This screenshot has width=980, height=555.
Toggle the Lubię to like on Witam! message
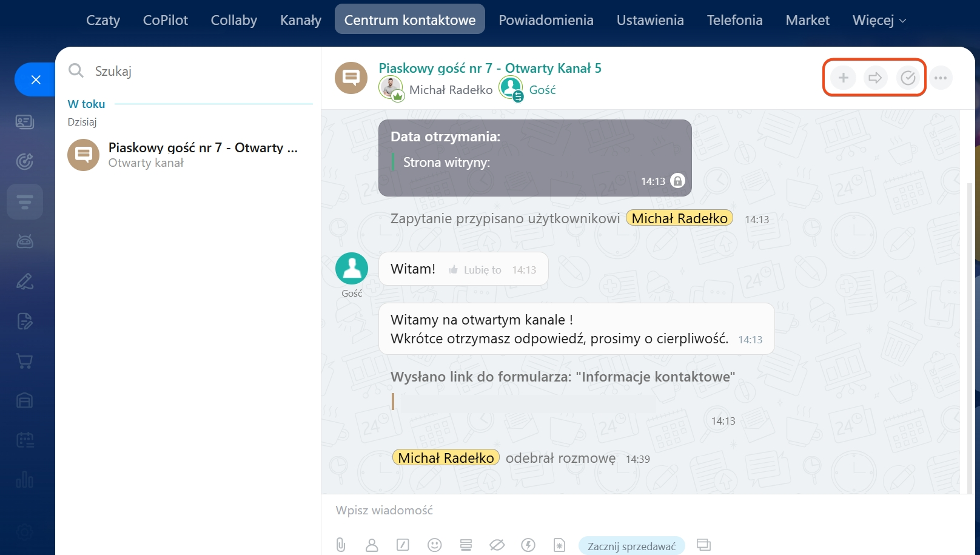[x=475, y=270]
